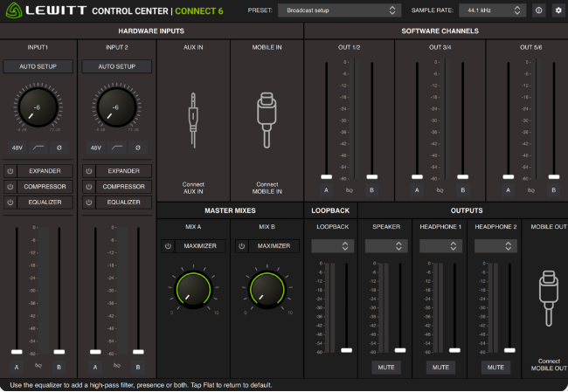The width and height of the screenshot is (568, 392).
Task: Click Input 1 mix B button
Action: pos(59,367)
